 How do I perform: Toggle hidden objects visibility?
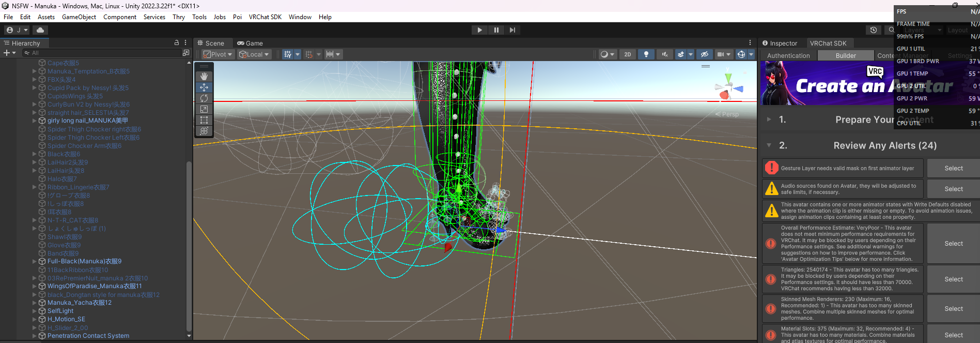pos(704,54)
